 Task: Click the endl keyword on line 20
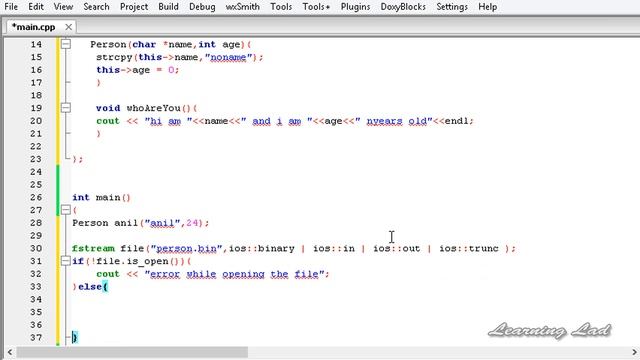click(x=456, y=121)
